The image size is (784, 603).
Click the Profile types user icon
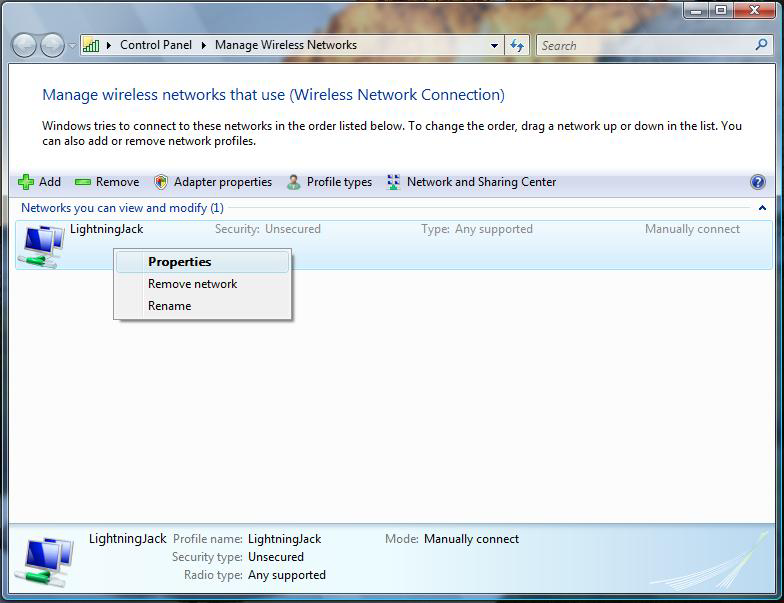(294, 182)
